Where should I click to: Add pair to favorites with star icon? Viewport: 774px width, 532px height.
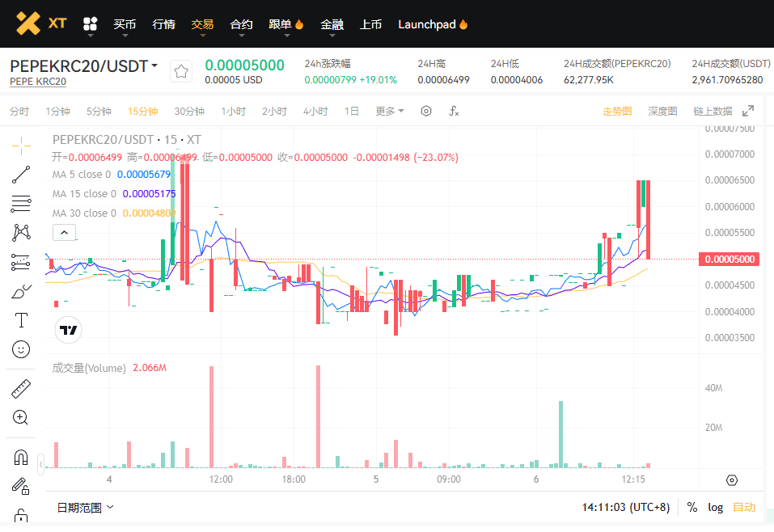coord(181,72)
